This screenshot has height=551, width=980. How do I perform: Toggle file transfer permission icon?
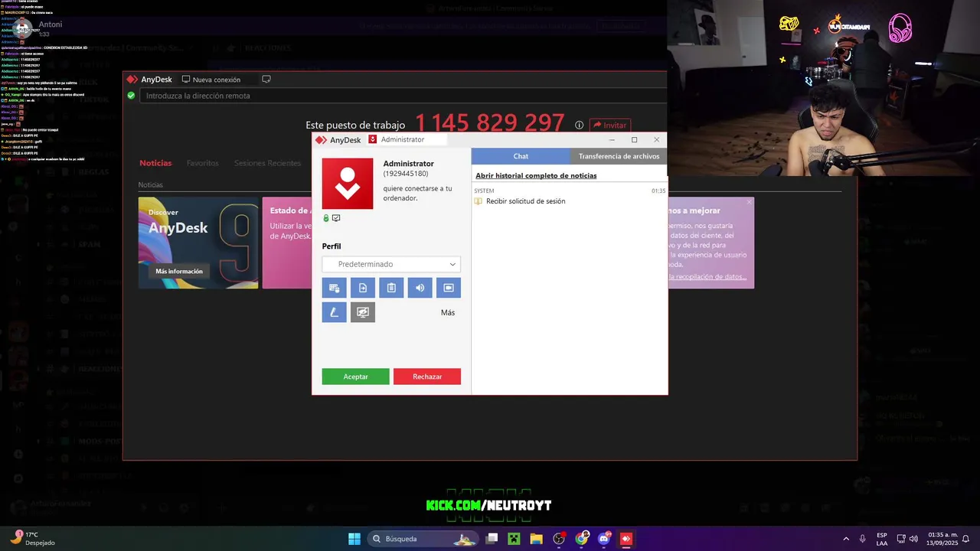click(363, 288)
